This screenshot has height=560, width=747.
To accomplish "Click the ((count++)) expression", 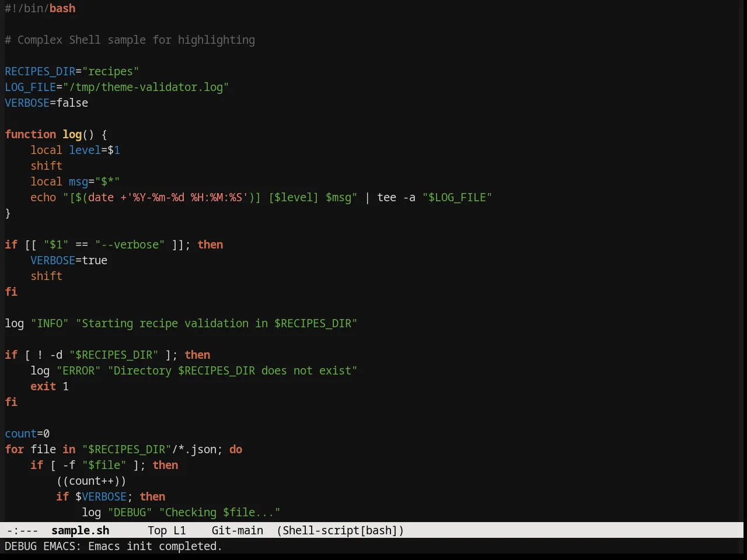I will [91, 481].
